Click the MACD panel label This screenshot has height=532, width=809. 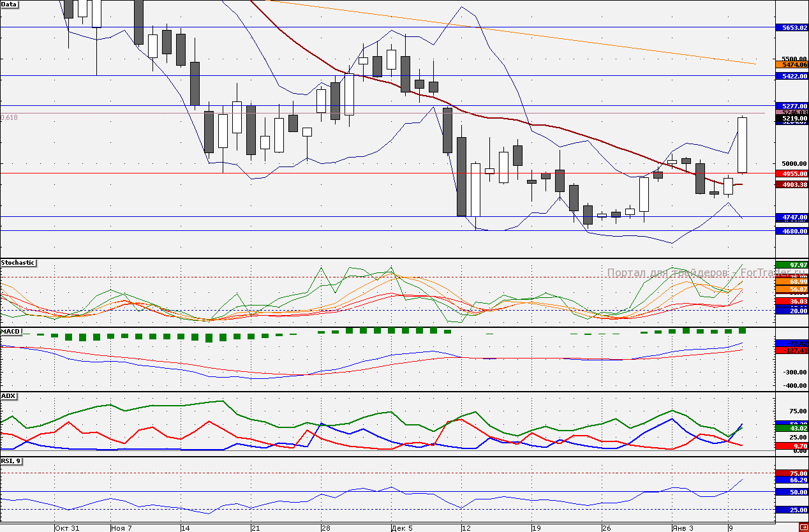click(x=11, y=332)
